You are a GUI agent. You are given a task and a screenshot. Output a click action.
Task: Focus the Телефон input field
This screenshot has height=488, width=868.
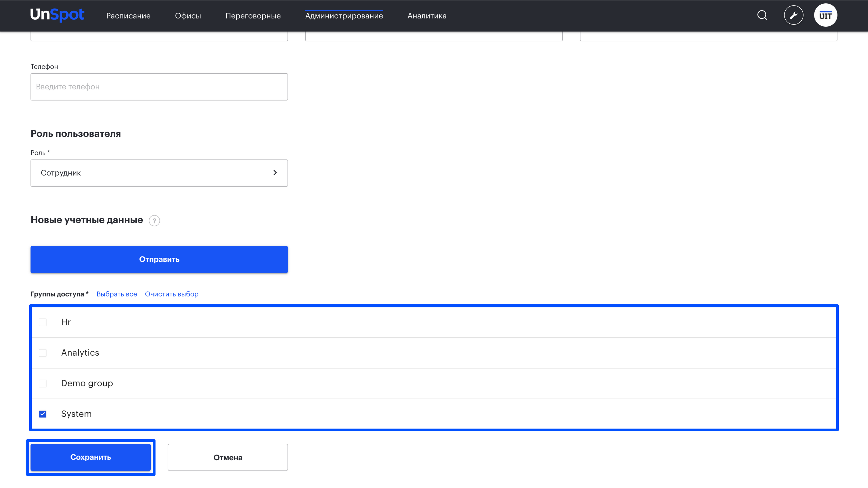tap(159, 87)
